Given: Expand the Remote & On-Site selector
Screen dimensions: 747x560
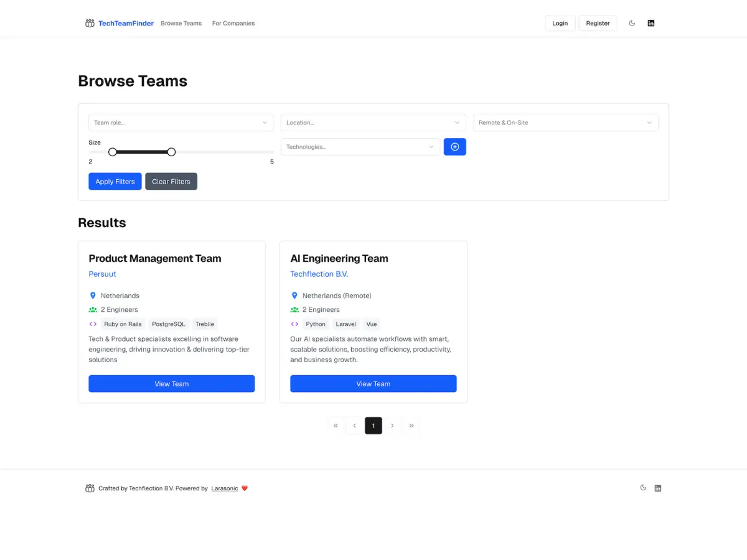Looking at the screenshot, I should pyautogui.click(x=565, y=123).
